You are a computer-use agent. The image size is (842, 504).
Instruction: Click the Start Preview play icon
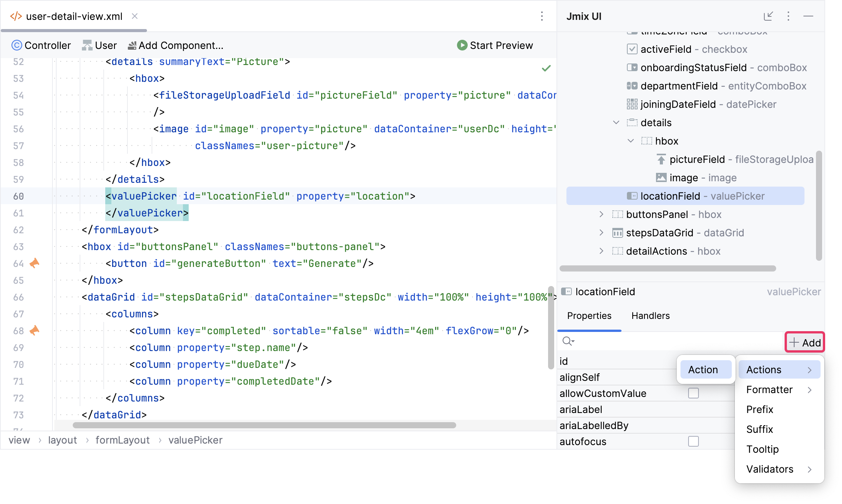(x=462, y=46)
